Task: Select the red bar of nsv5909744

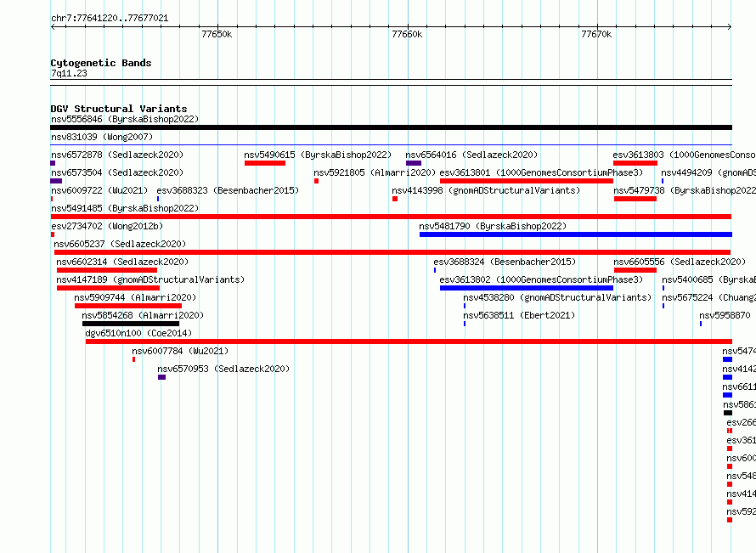Action: pos(128,306)
